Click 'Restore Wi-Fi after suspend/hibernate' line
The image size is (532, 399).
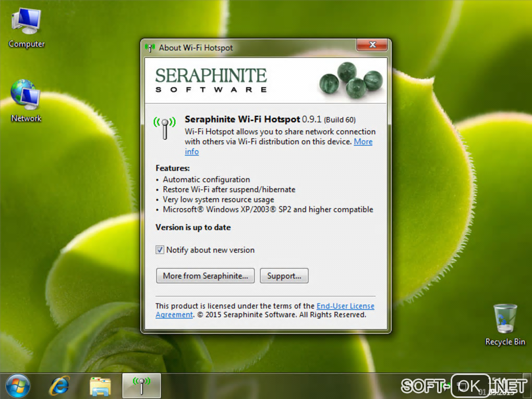tap(229, 189)
